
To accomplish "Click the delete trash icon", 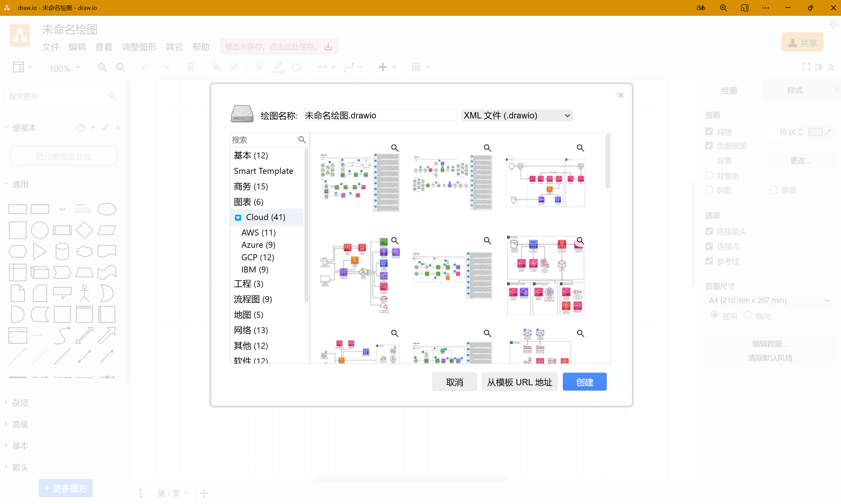I will click(190, 67).
